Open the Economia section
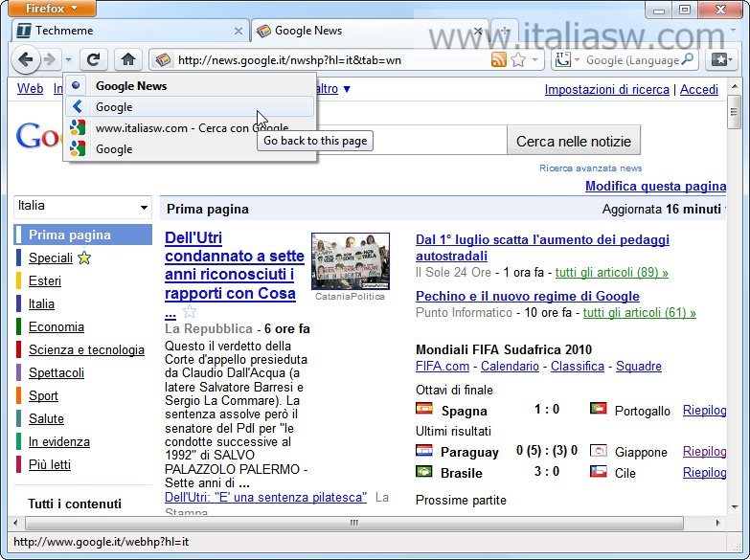 pos(56,326)
